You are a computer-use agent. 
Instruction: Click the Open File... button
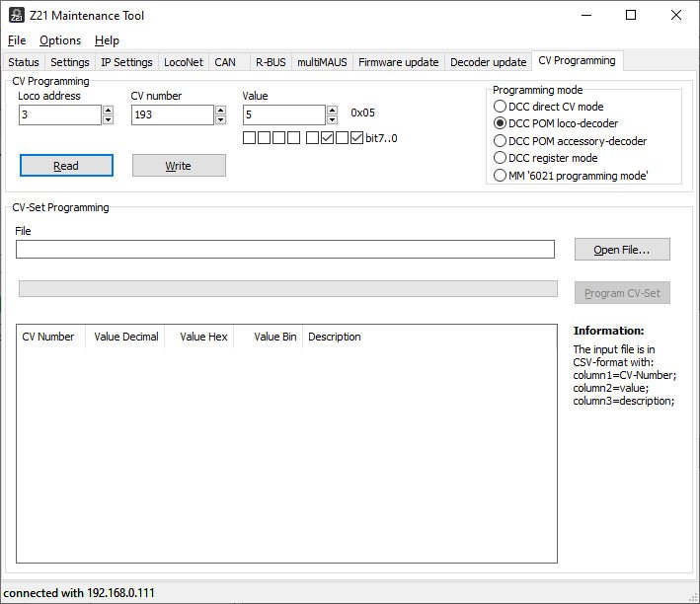tap(622, 250)
